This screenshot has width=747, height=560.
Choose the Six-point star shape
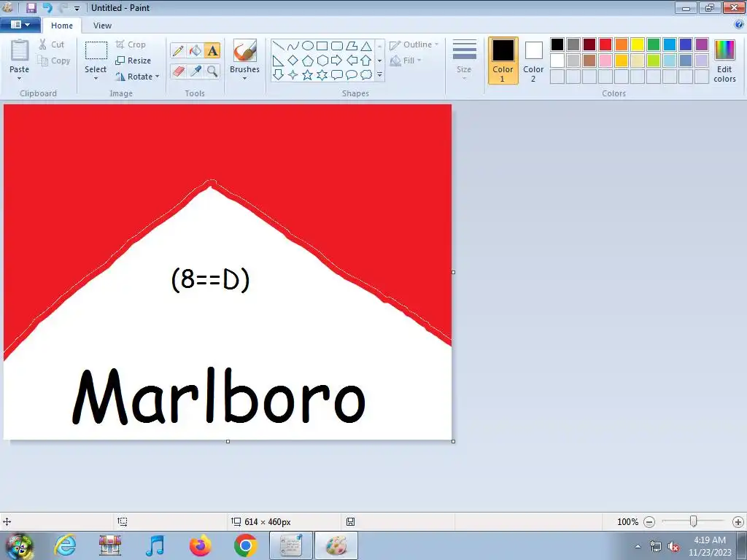click(x=322, y=75)
